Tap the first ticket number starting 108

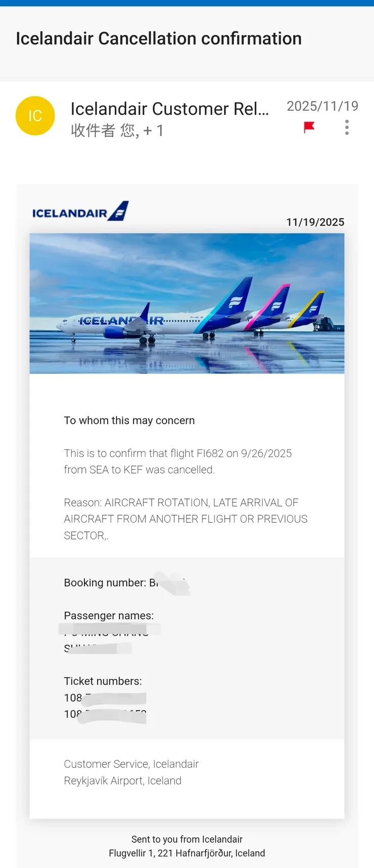coord(74,698)
